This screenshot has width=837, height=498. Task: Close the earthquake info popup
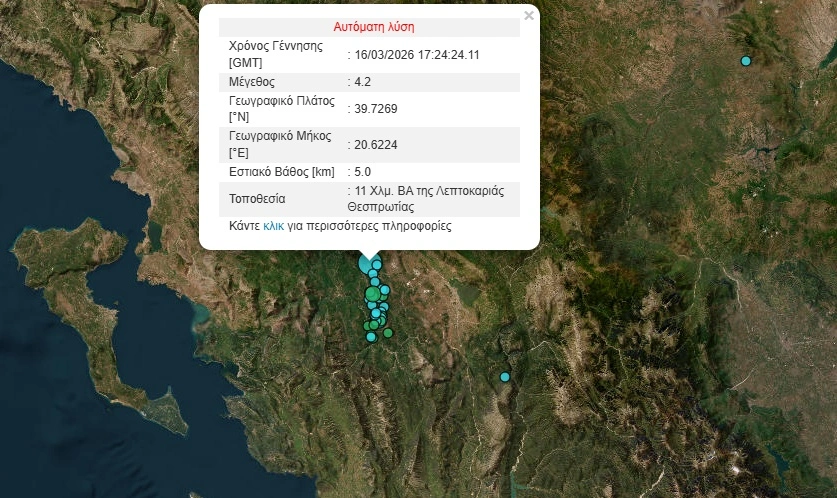tap(529, 16)
